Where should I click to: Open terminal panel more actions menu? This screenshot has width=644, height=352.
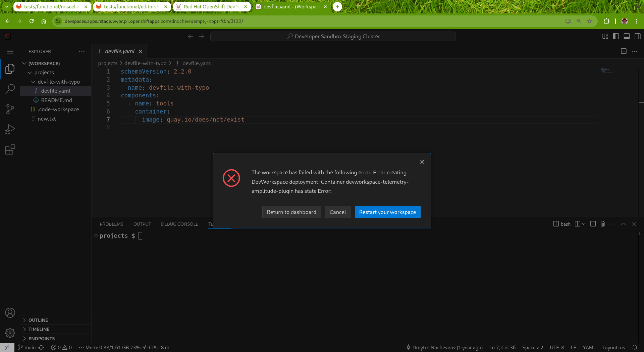click(613, 224)
